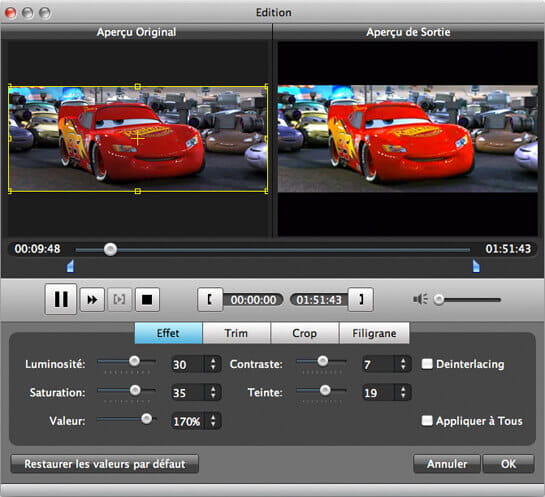Click Restaurer les valeurs par défaut
545x497 pixels.
tap(105, 464)
